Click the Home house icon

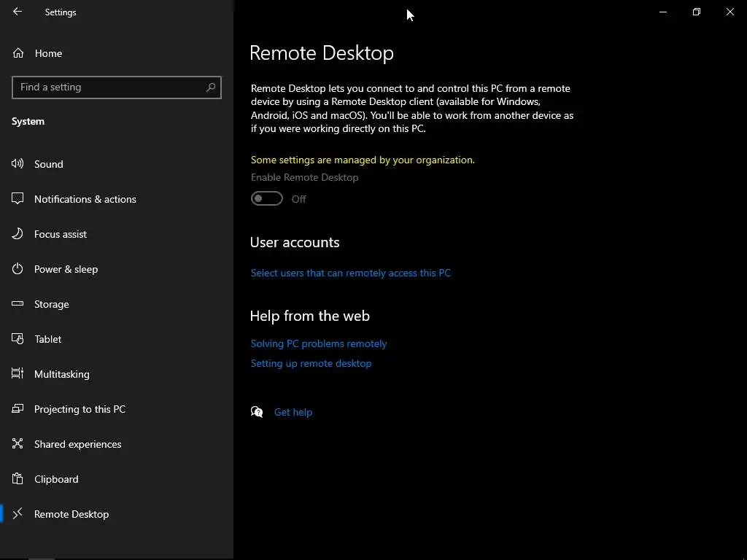[18, 52]
